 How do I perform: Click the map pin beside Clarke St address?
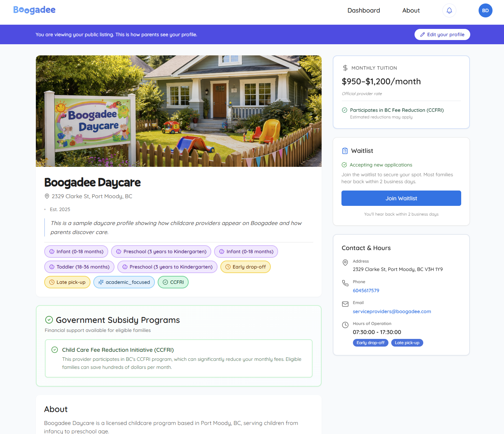click(47, 196)
